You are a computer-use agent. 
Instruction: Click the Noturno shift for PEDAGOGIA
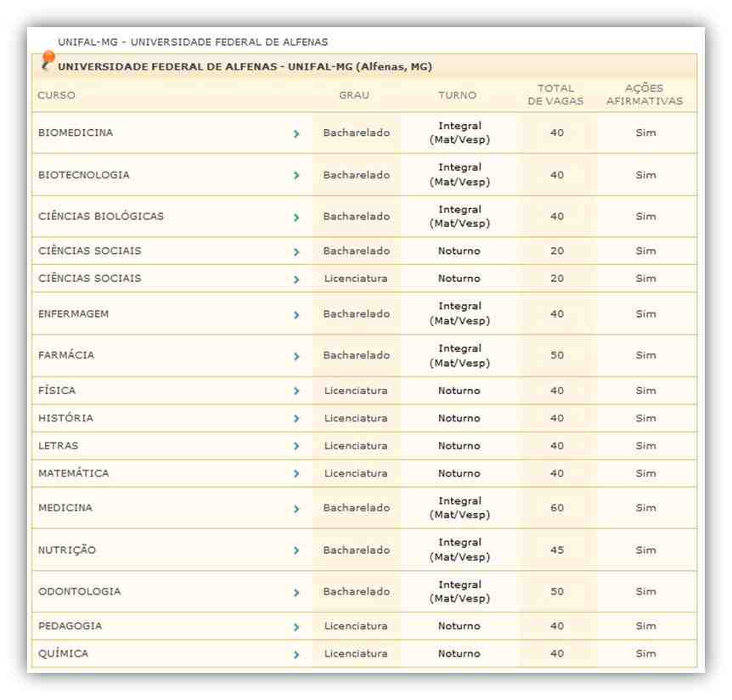pyautogui.click(x=459, y=626)
